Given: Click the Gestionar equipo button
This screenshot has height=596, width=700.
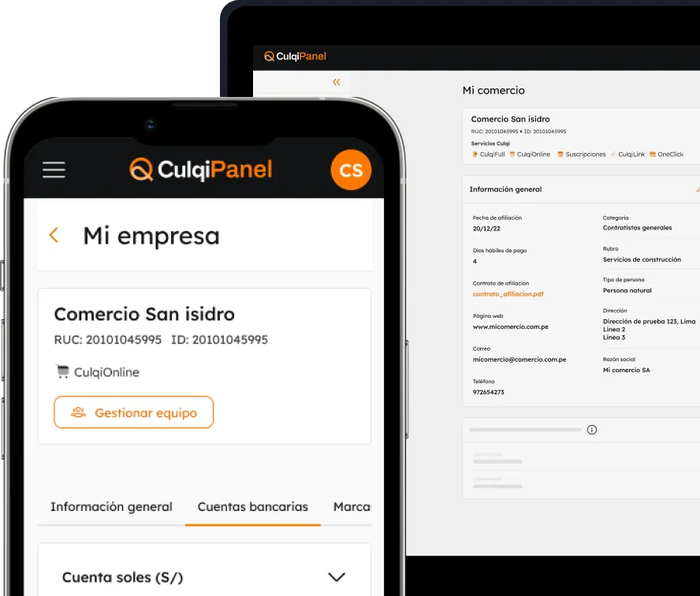Looking at the screenshot, I should click(x=133, y=412).
